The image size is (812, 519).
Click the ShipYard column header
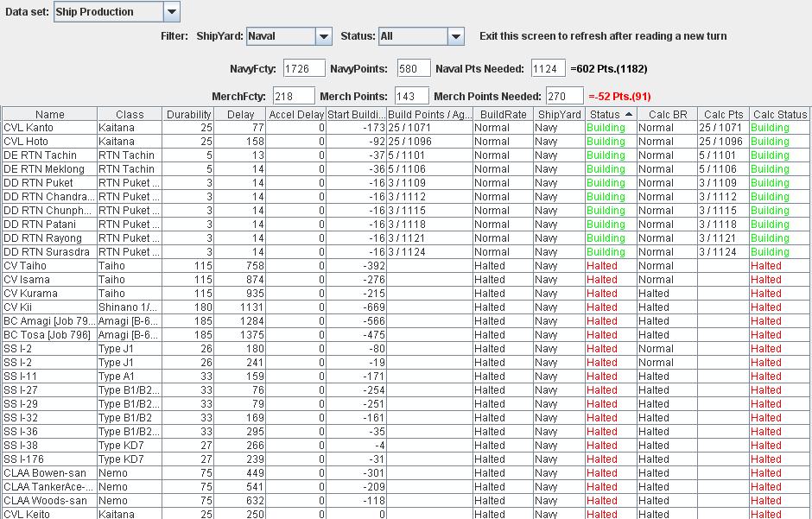(559, 114)
